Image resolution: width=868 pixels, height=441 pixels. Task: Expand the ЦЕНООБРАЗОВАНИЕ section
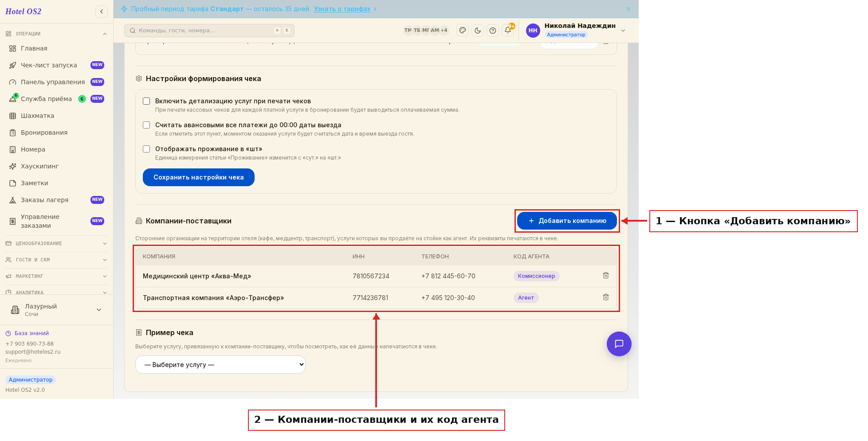click(56, 243)
